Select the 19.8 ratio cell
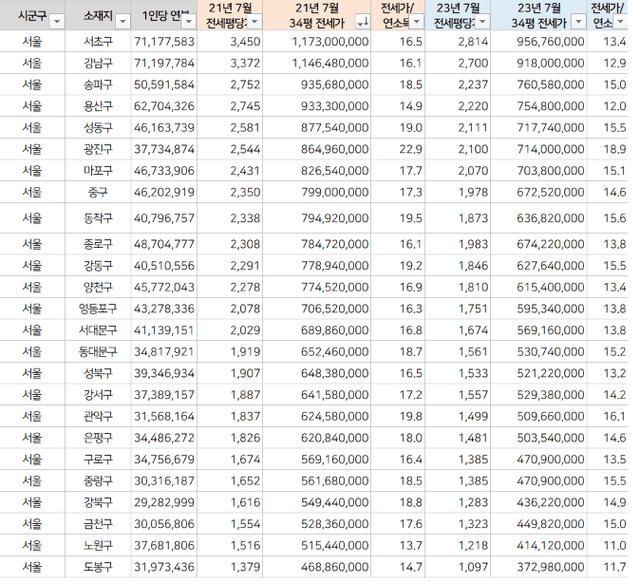The height and width of the screenshot is (582, 640). coord(398,416)
